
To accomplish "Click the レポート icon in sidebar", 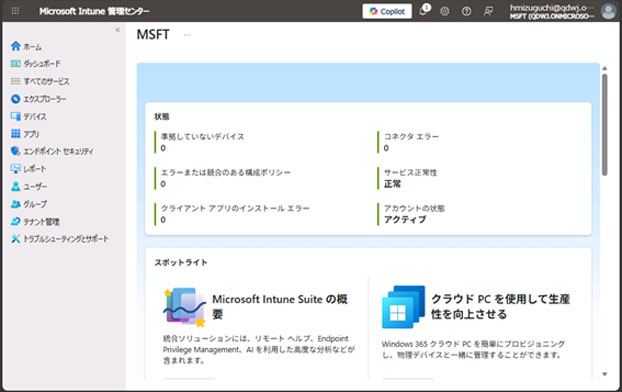I will point(15,169).
